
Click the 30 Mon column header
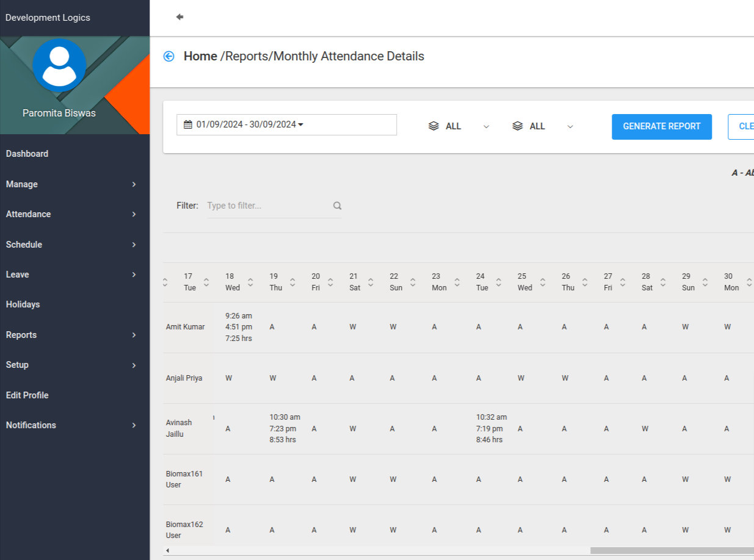pos(731,282)
